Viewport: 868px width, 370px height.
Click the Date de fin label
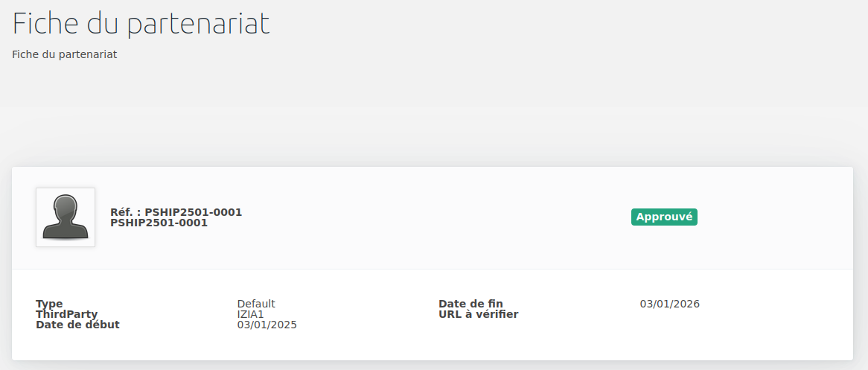pos(470,304)
